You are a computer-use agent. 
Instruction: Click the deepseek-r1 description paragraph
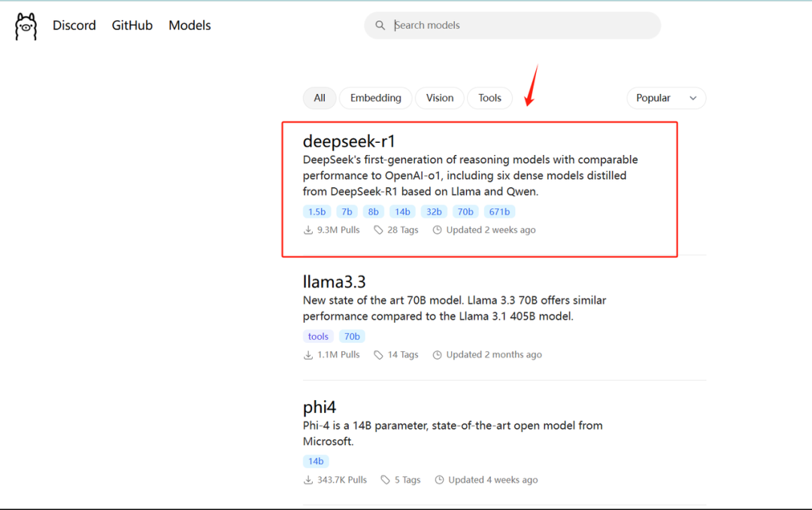(x=470, y=176)
